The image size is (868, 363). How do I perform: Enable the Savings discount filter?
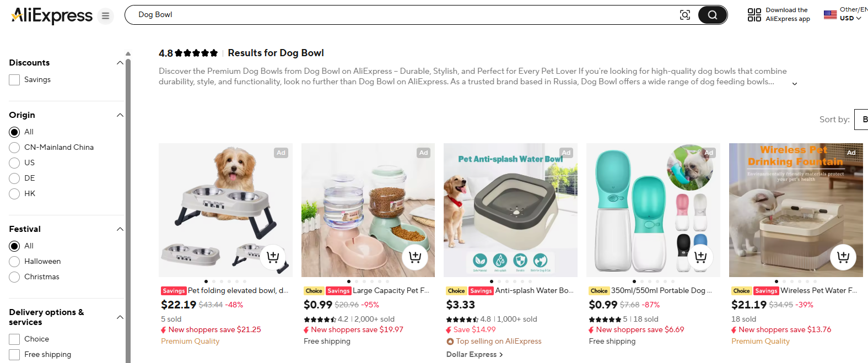pyautogui.click(x=14, y=79)
